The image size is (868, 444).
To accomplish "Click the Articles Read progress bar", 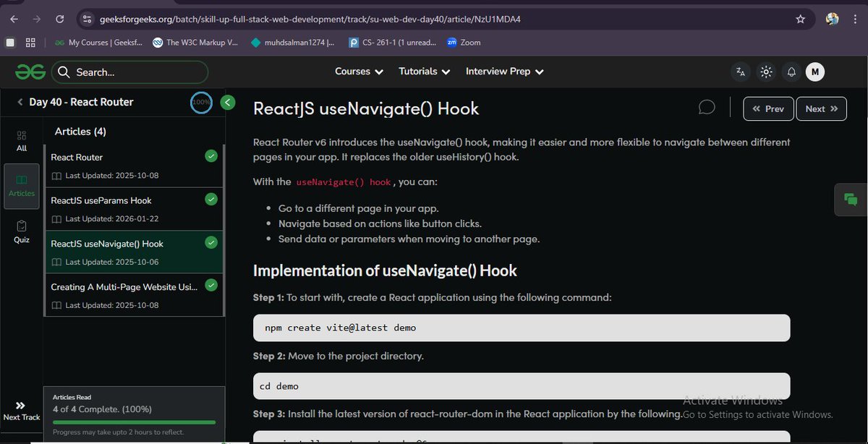I will click(134, 422).
